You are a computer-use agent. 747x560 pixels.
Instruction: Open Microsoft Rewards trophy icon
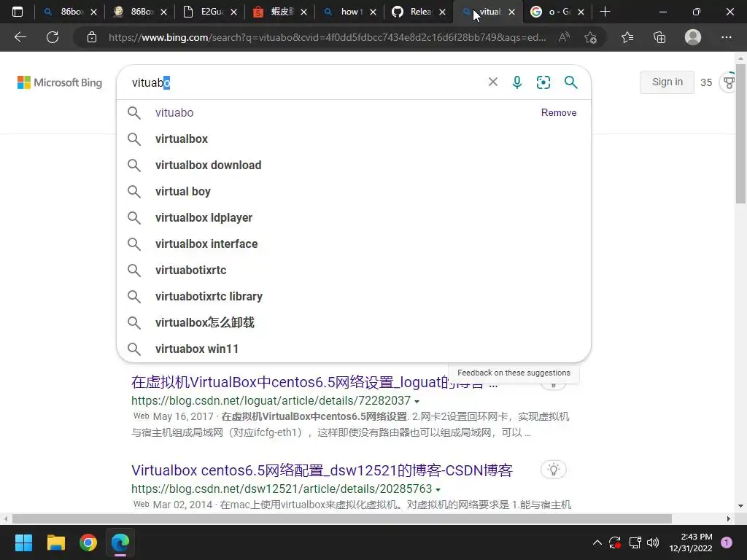tap(729, 82)
